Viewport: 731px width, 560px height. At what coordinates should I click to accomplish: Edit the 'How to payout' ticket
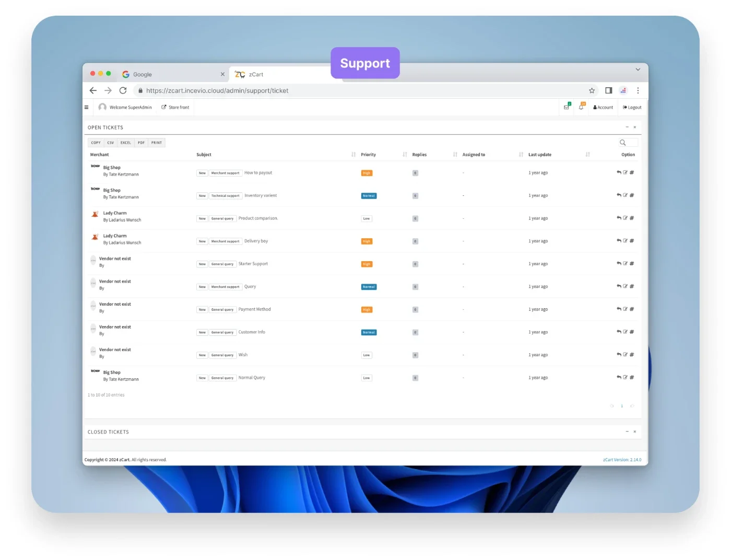coord(625,172)
